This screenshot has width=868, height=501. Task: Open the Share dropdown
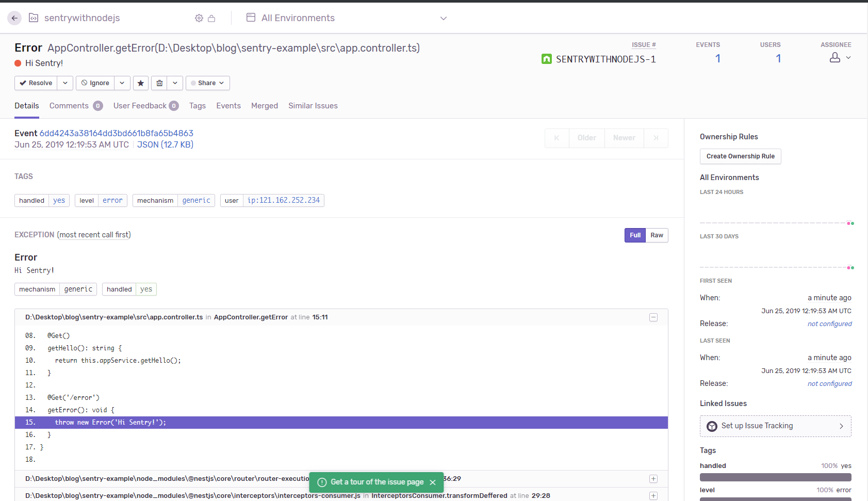[x=208, y=83]
